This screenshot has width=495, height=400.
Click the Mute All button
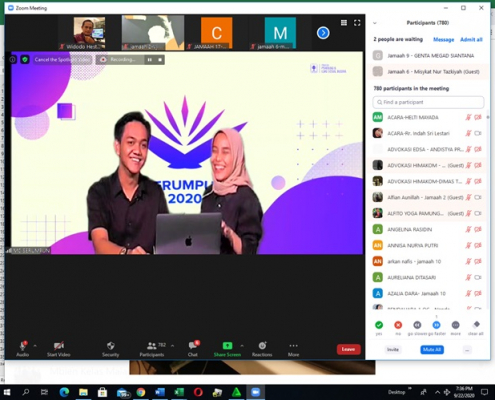click(432, 349)
